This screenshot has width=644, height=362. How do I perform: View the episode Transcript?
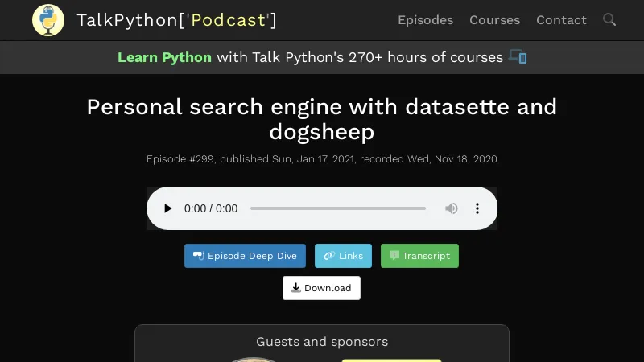pos(419,256)
